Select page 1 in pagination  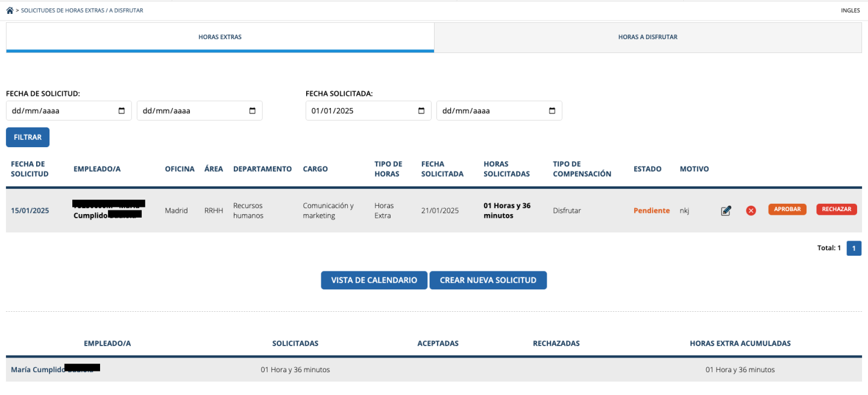pyautogui.click(x=854, y=248)
